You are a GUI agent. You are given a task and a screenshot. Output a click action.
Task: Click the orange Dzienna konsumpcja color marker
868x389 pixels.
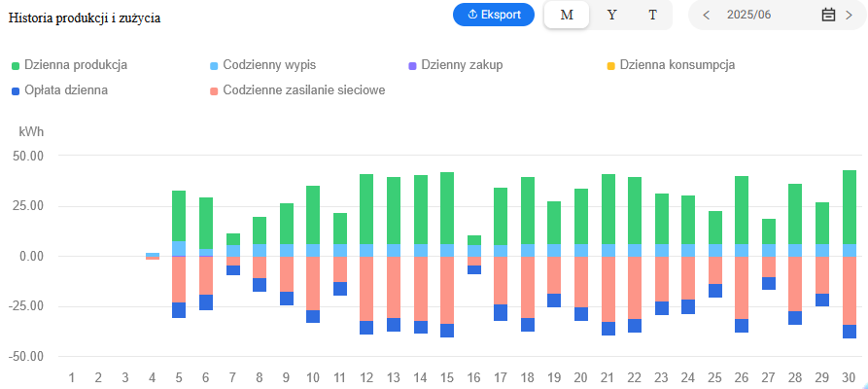[610, 66]
